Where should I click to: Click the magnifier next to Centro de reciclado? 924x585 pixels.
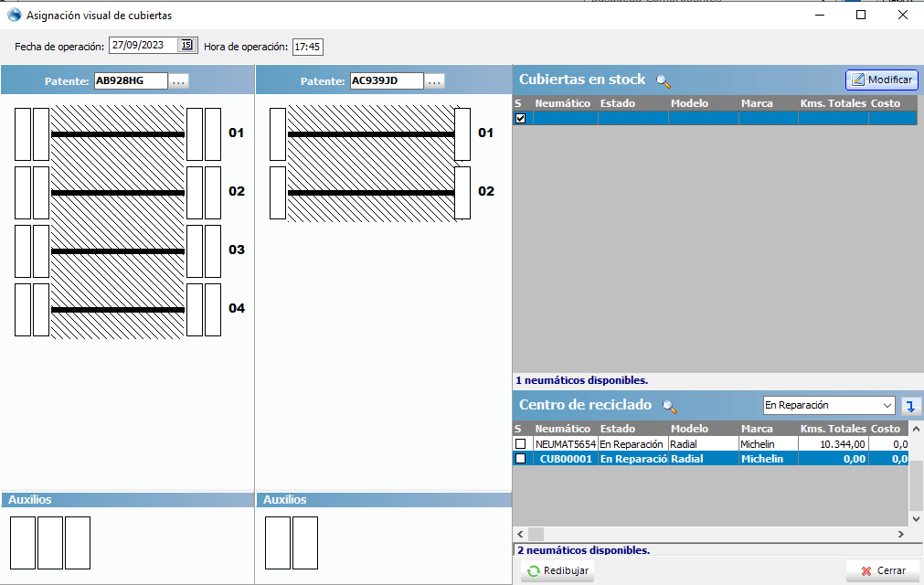(670, 406)
